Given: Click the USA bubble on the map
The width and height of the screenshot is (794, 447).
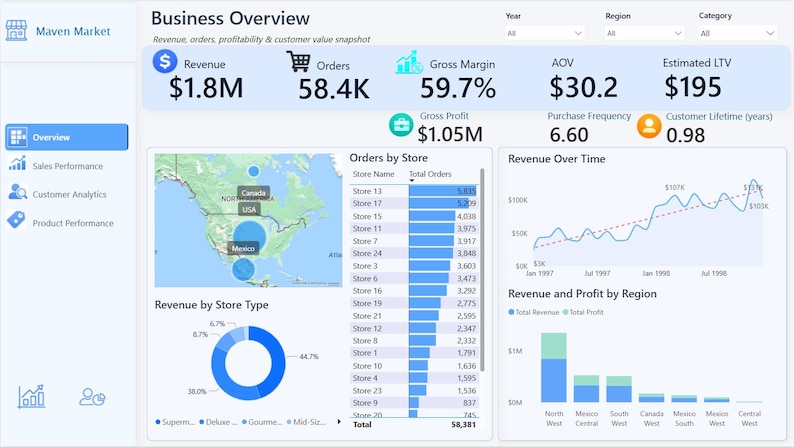Looking at the screenshot, I should (250, 237).
